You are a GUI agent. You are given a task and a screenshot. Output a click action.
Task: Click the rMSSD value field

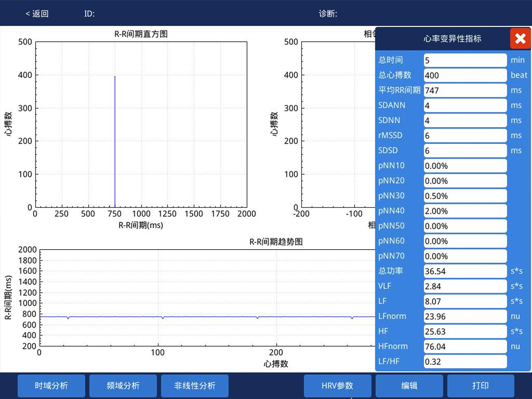click(x=465, y=136)
